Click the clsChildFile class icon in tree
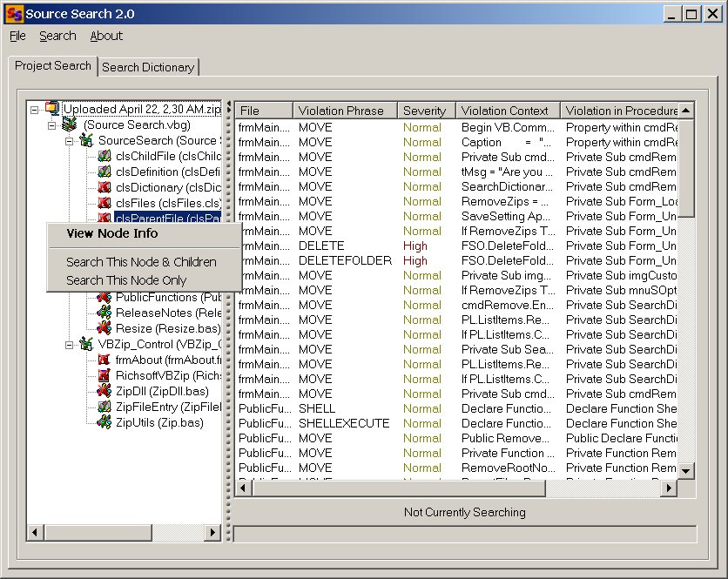 pyautogui.click(x=104, y=157)
